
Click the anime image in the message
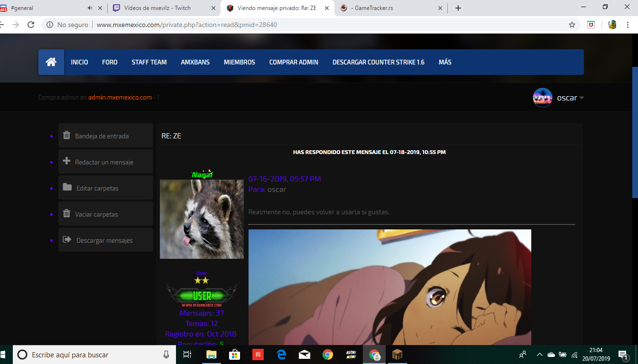389,287
